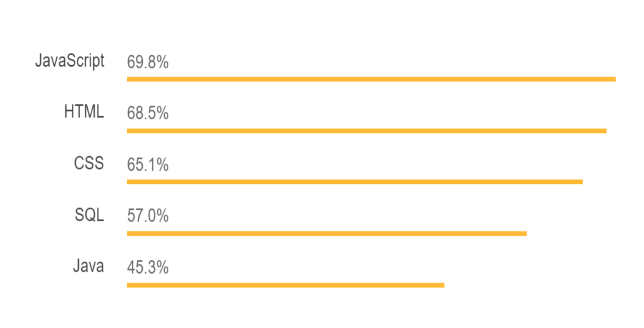Select the 57.0% percentage value
Screen dimensions: 644x328
click(x=148, y=216)
